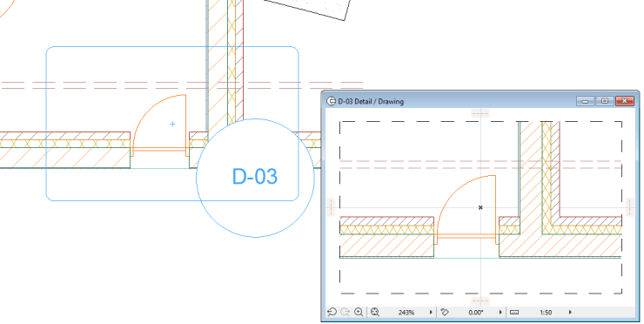Click the greyed Next Zoom icon
Screen dimensions: 644x324
(x=345, y=312)
